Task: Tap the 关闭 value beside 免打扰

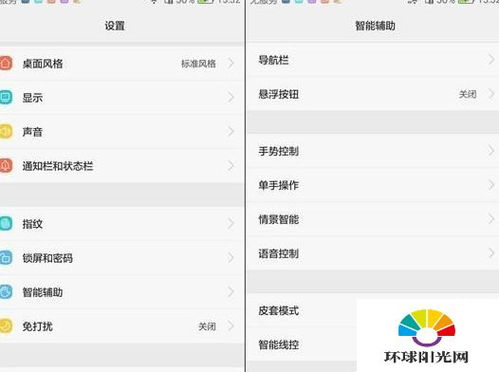Action: click(207, 326)
